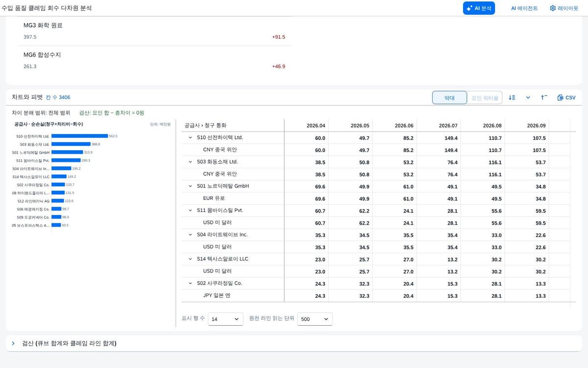Open the 원천 라인 읽는 단위 dropdown
The height and width of the screenshot is (368, 588).
pos(315,319)
